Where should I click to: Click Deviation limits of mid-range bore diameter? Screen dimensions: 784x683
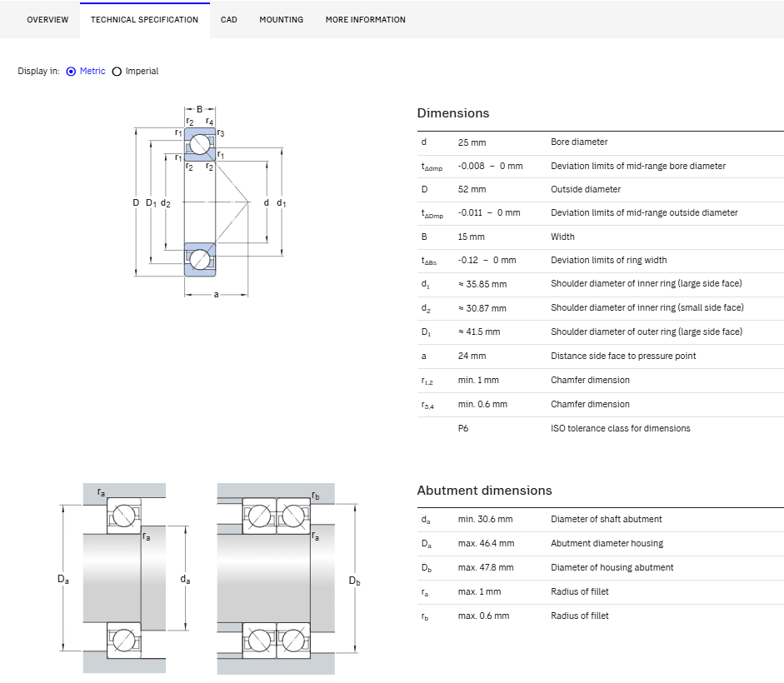pyautogui.click(x=638, y=166)
